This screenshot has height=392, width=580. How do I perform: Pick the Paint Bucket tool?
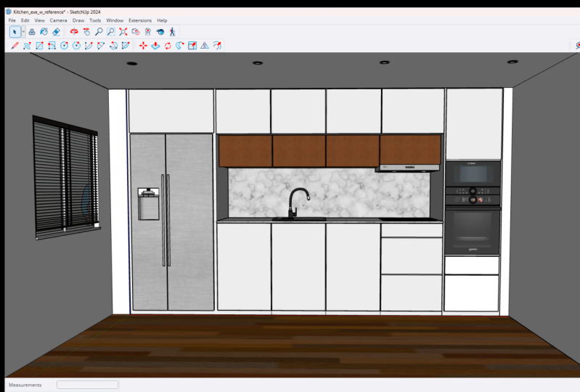(44, 32)
